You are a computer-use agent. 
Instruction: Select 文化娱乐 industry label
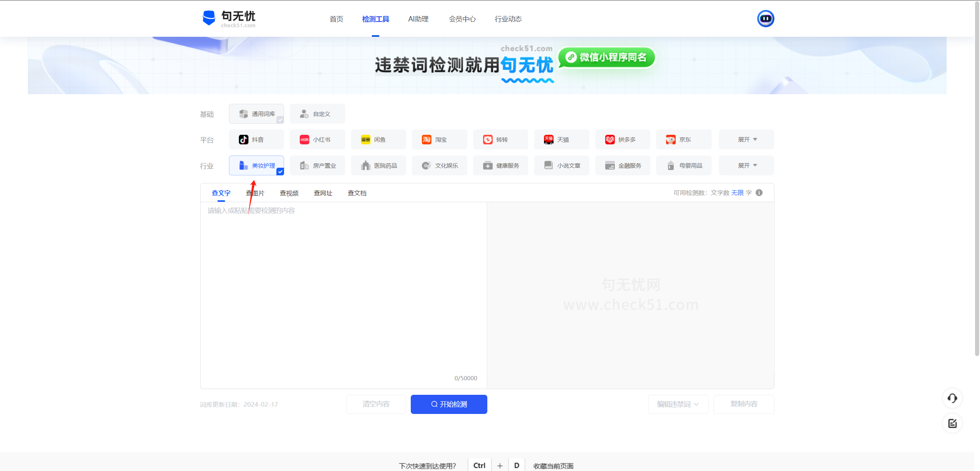click(447, 166)
